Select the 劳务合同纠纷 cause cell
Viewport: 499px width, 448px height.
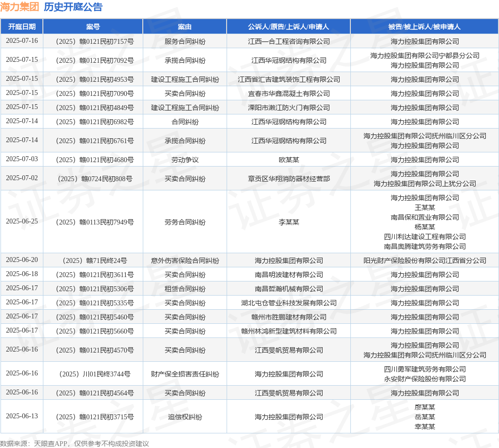pos(185,222)
